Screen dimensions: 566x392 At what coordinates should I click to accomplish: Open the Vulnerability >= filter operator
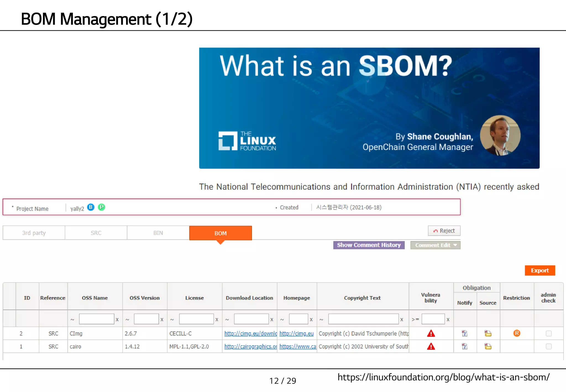pyautogui.click(x=415, y=320)
